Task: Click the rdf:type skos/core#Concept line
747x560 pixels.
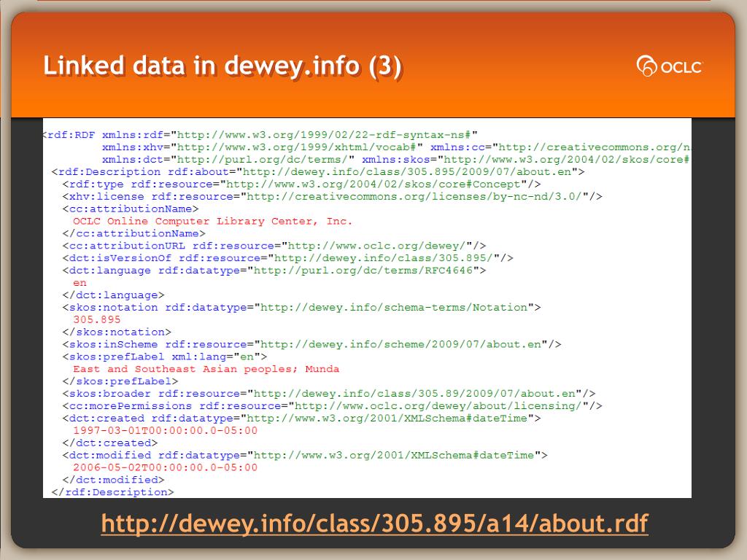Action: pos(301,184)
